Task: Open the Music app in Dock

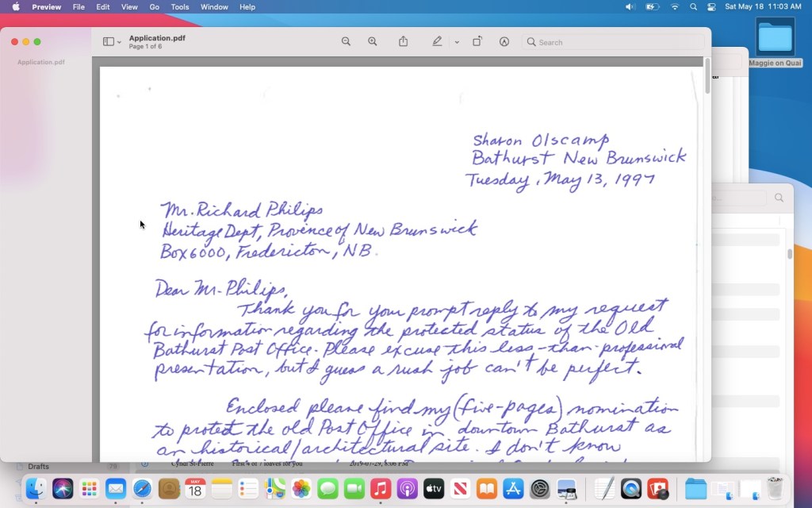Action: [x=381, y=489]
